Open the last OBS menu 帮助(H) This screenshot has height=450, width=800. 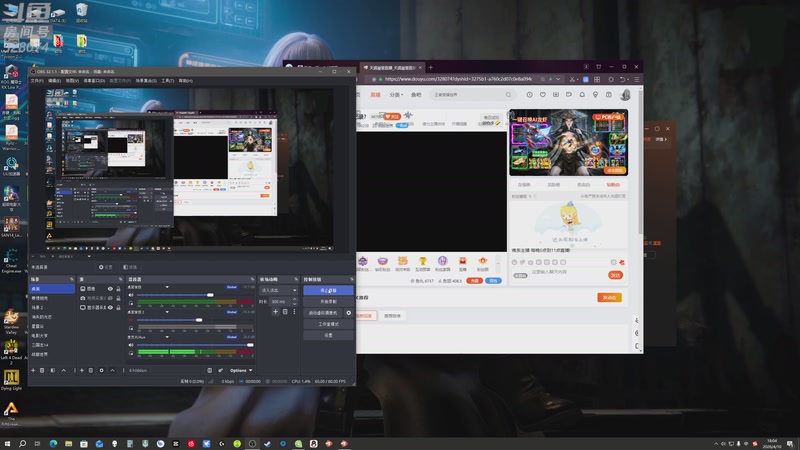(x=186, y=81)
